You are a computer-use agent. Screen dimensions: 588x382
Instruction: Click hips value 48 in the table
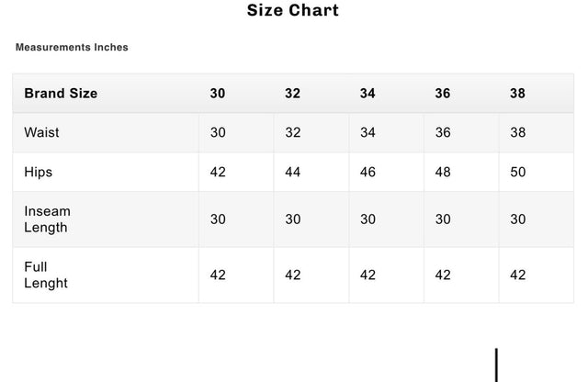pyautogui.click(x=443, y=173)
